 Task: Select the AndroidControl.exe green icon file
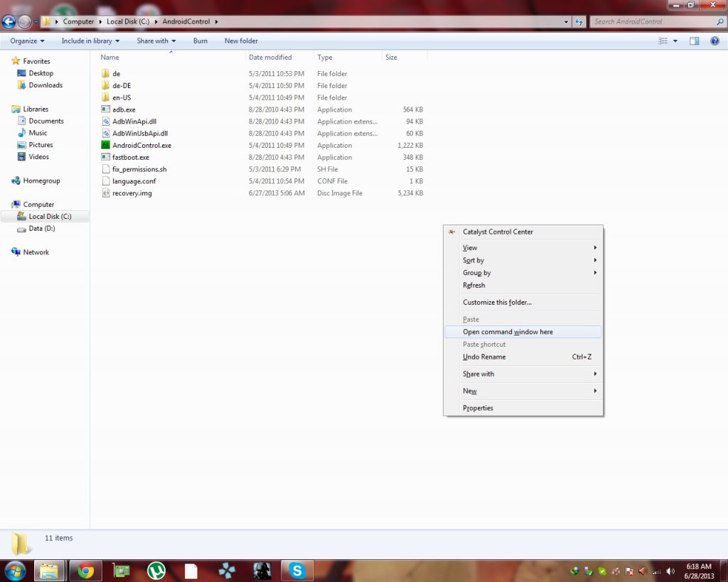pos(105,145)
